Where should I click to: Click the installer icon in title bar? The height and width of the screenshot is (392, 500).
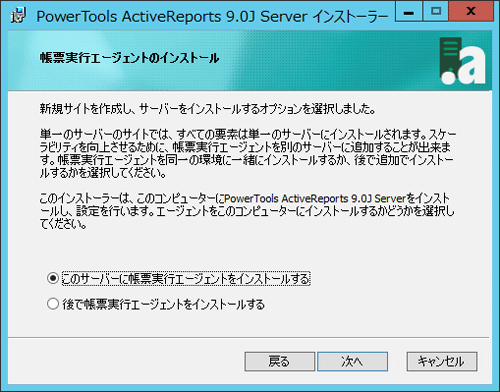pyautogui.click(x=19, y=16)
